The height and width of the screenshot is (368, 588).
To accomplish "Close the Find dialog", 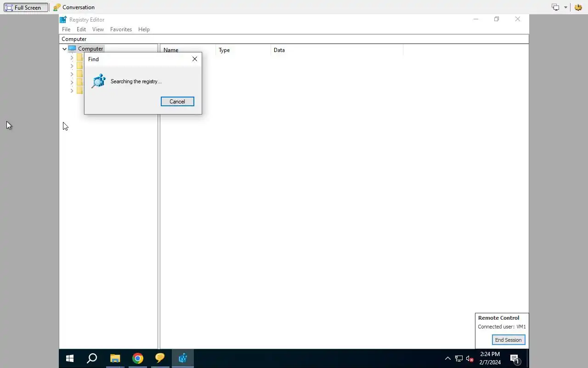I will click(195, 59).
